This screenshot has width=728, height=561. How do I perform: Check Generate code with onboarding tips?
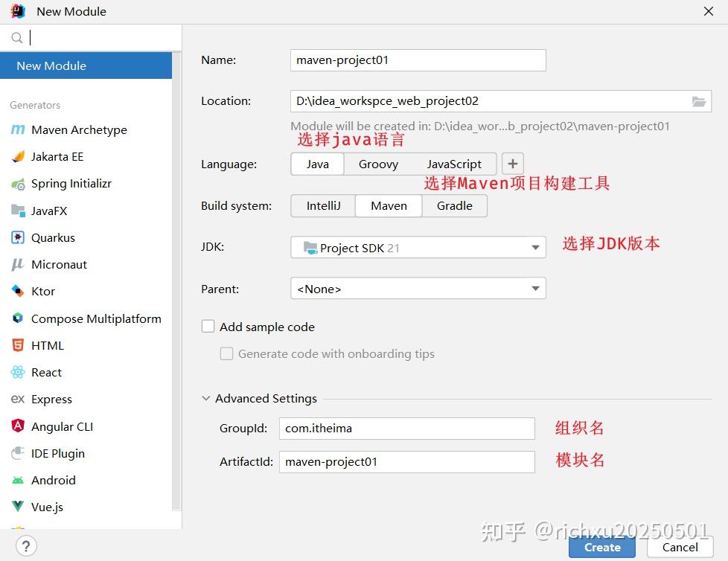click(227, 353)
